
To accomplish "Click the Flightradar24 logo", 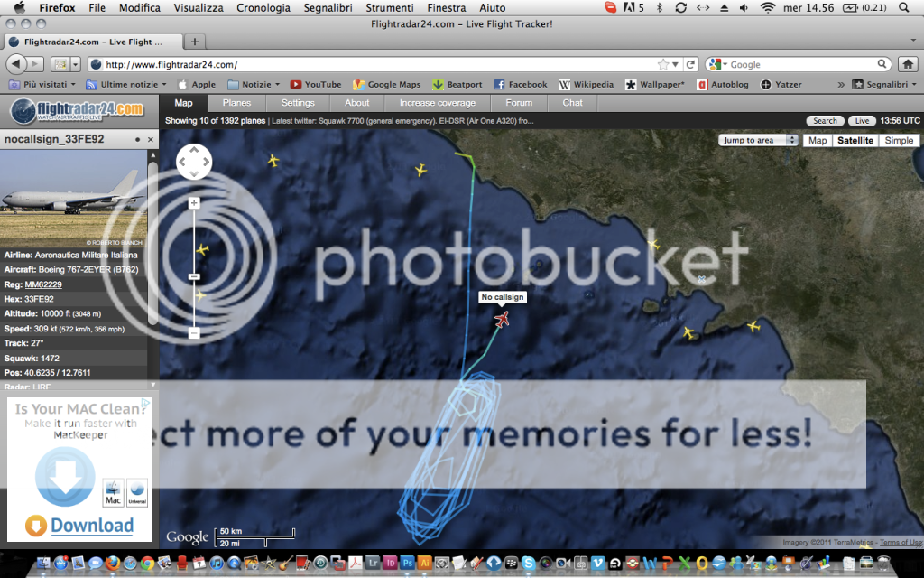I will (x=79, y=112).
